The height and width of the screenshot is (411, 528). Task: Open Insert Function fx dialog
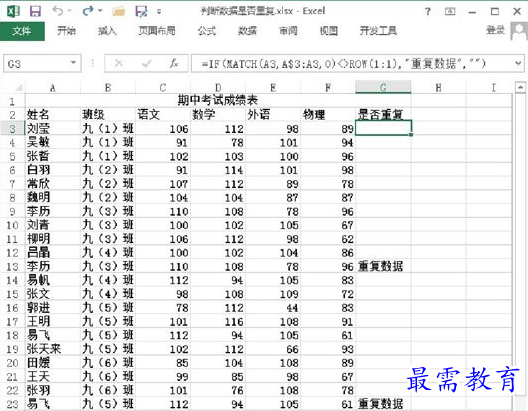click(174, 63)
